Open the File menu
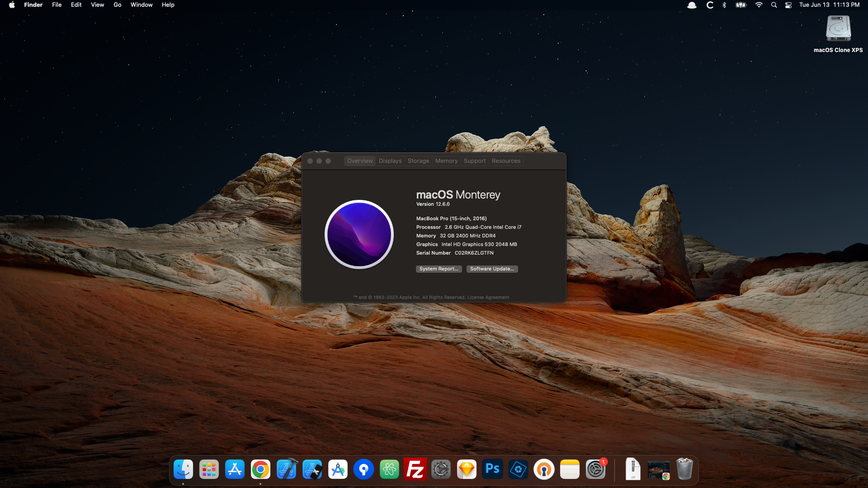The width and height of the screenshot is (868, 488). (x=57, y=5)
